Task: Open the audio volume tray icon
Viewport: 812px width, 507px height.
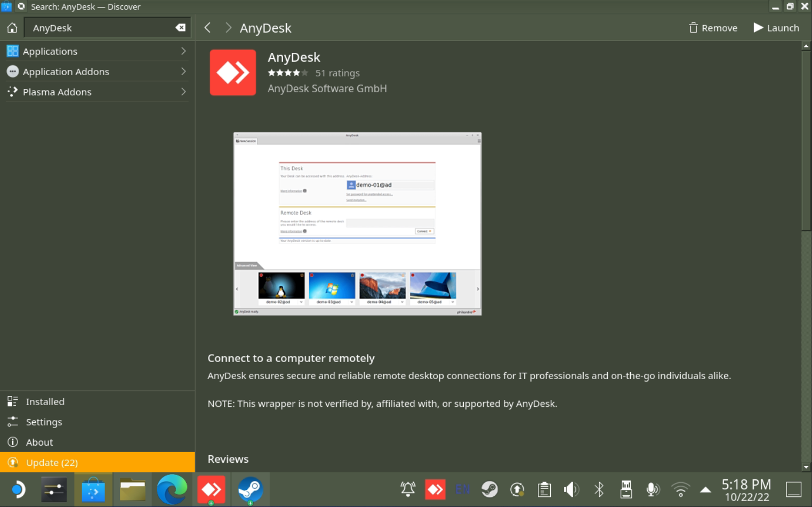Action: tap(572, 489)
